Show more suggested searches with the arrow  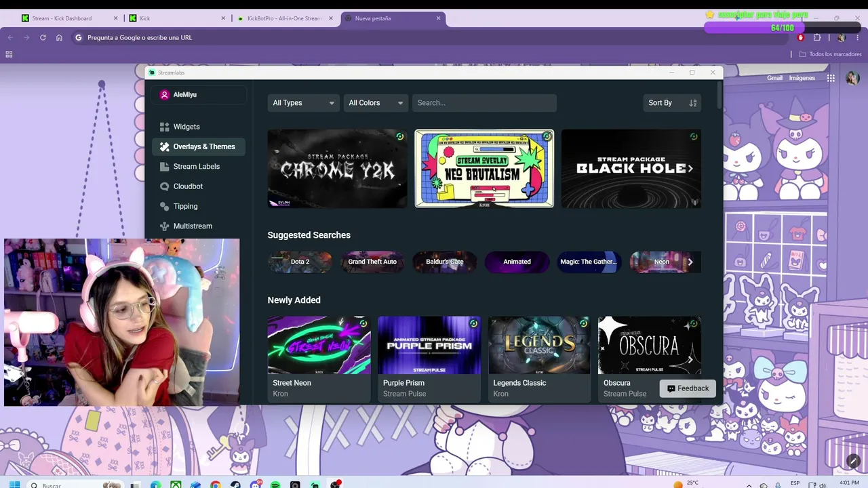point(690,262)
